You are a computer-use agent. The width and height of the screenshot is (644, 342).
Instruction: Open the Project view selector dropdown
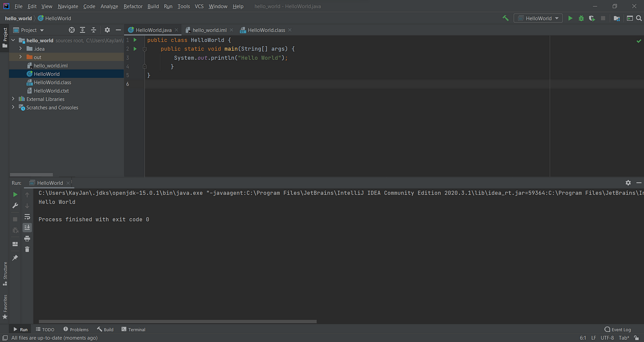click(29, 30)
